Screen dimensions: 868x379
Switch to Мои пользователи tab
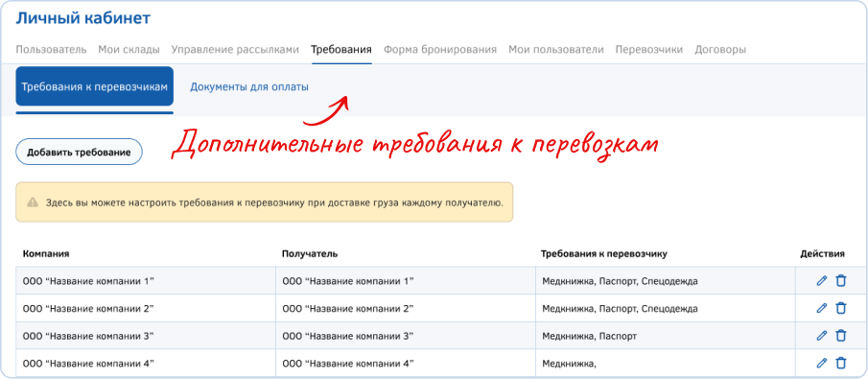click(x=555, y=50)
